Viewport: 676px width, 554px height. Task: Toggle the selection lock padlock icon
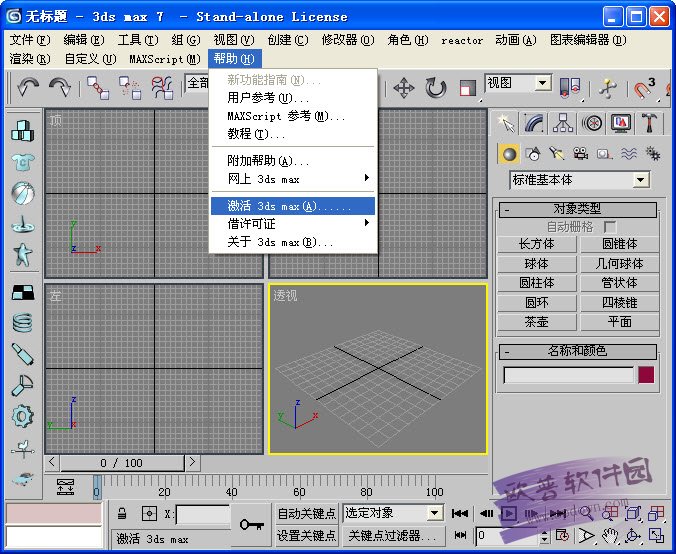tap(122, 513)
